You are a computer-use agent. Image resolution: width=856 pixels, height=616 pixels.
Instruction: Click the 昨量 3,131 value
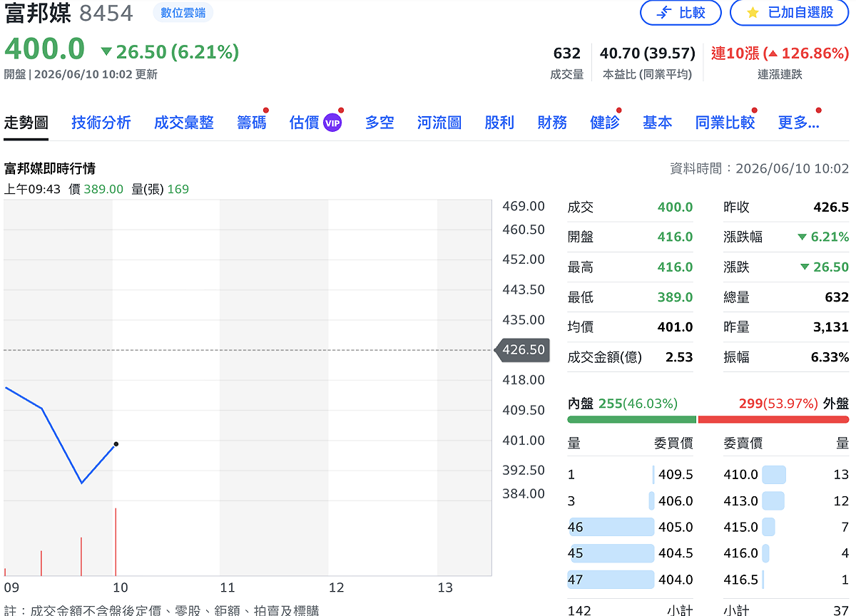[830, 327]
